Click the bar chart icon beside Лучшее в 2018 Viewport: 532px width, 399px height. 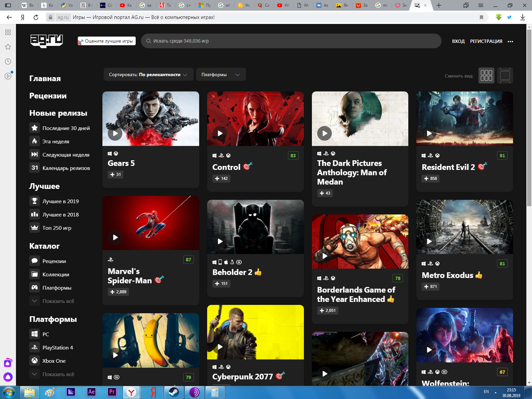click(x=35, y=214)
